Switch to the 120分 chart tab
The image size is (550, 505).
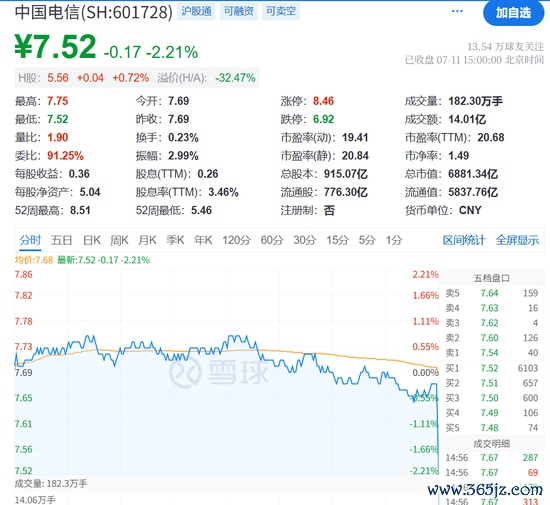pos(236,240)
